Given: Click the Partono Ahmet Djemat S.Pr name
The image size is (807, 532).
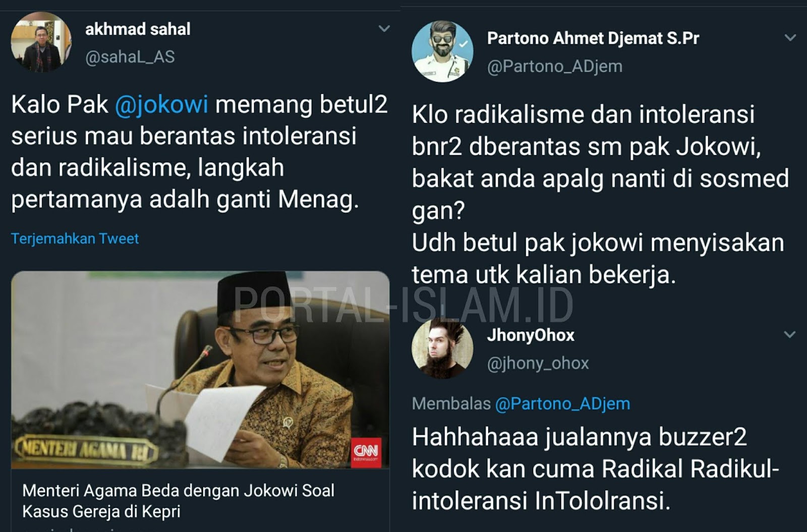Looking at the screenshot, I should tap(593, 38).
